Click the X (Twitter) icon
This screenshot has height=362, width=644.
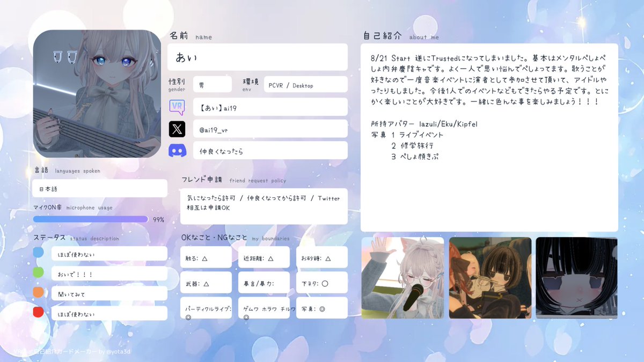(178, 128)
